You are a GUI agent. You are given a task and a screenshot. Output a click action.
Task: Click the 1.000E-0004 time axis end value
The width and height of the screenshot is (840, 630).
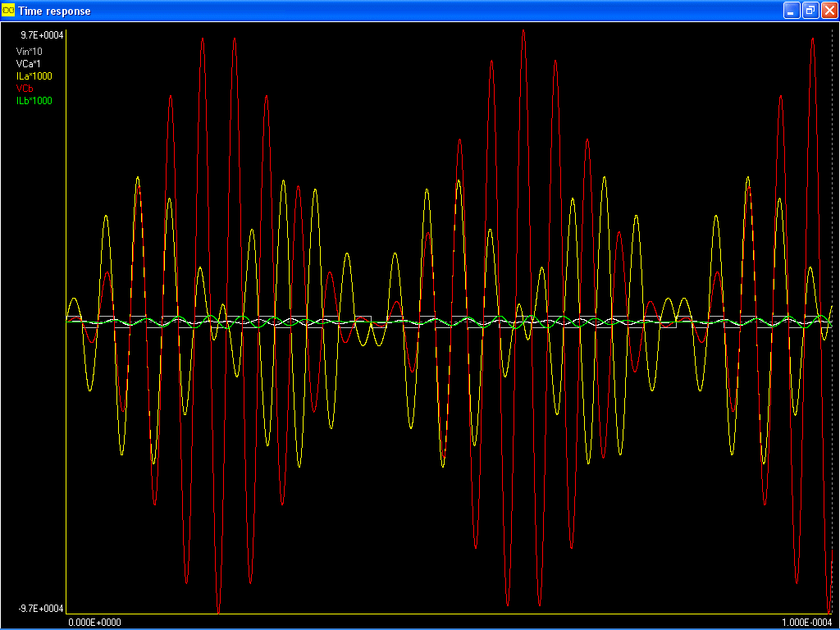pyautogui.click(x=807, y=623)
